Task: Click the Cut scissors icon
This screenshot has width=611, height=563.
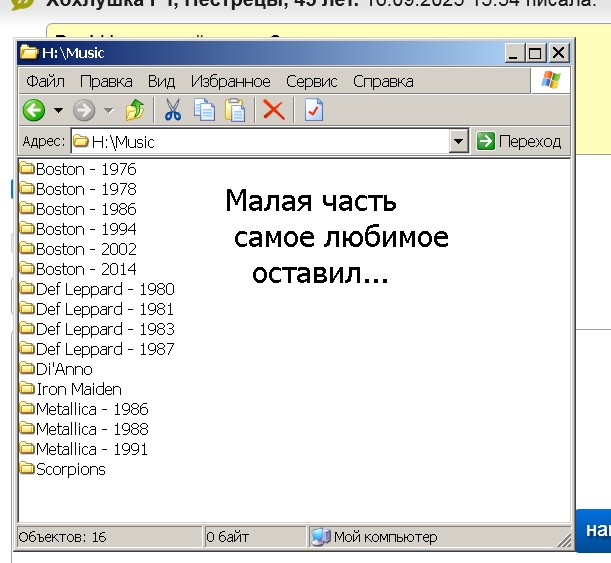Action: (x=173, y=110)
